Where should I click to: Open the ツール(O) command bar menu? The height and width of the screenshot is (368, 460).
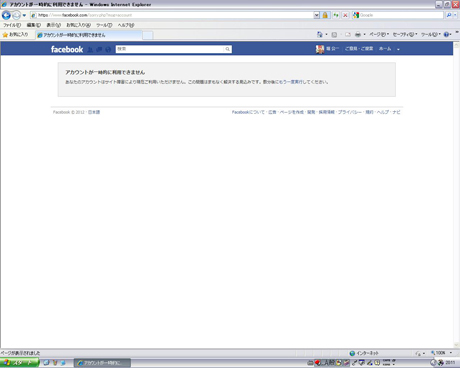point(431,34)
